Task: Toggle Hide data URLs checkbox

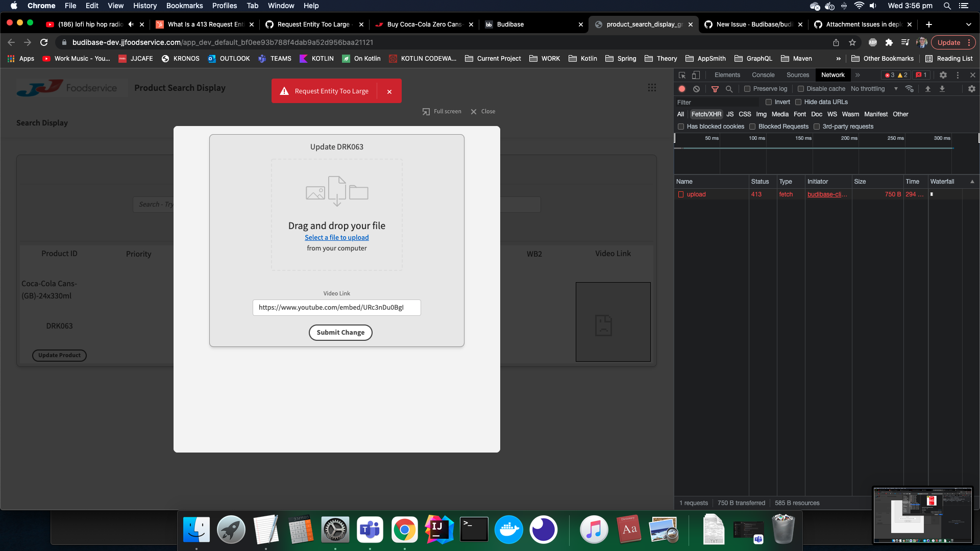Action: click(x=798, y=102)
